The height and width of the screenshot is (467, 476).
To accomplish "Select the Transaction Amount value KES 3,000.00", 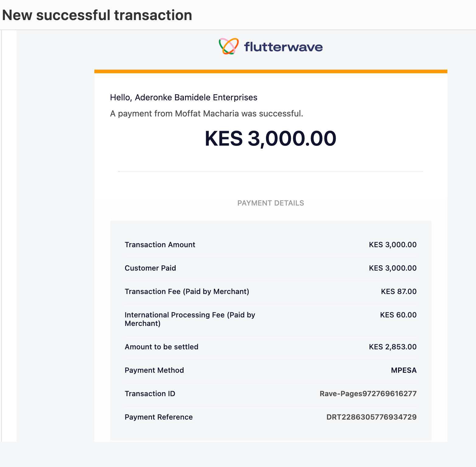I will tap(393, 245).
